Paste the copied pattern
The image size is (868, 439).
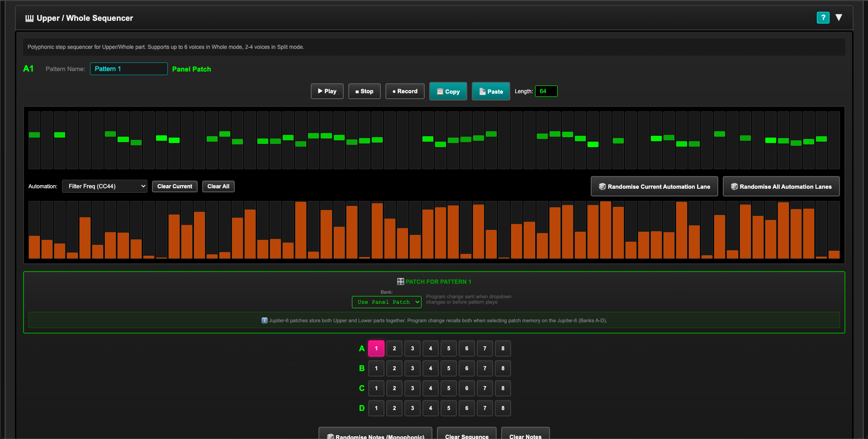click(x=491, y=91)
